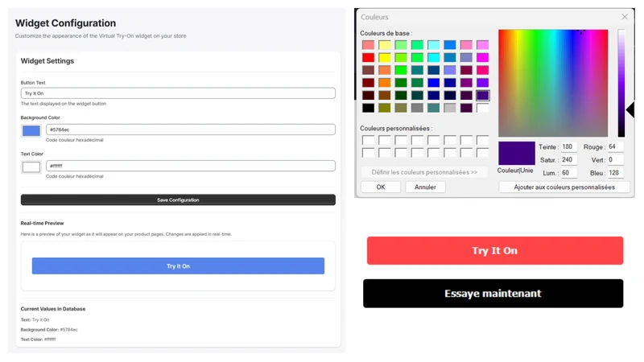
Task: Select the cyan basic color swatch
Action: (433, 57)
